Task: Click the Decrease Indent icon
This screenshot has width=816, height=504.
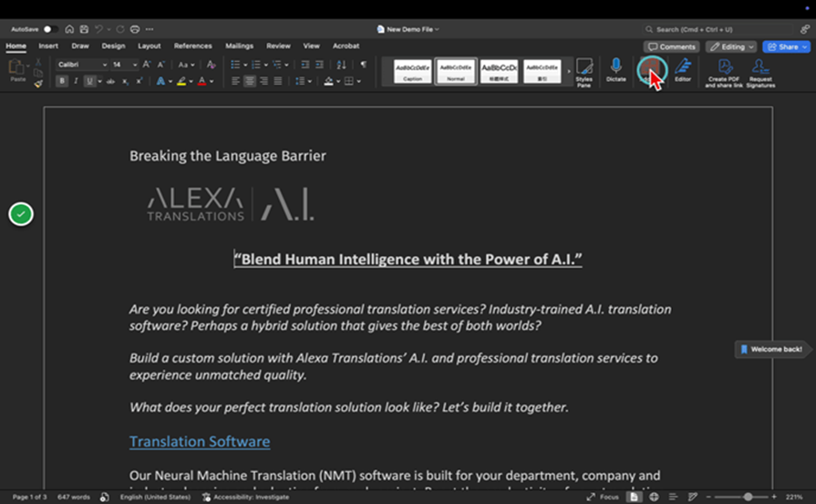Action: pos(305,65)
